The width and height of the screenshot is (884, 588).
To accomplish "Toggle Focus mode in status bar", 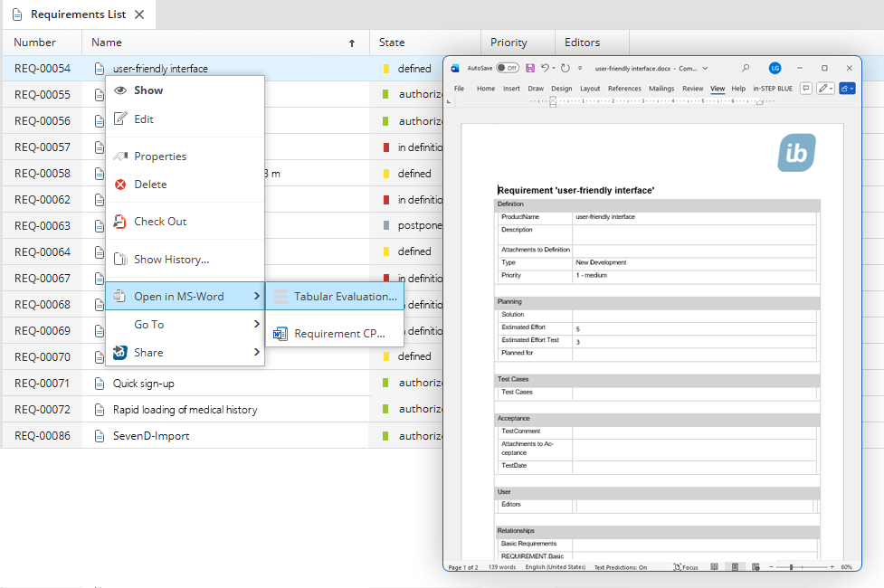I will pos(686,567).
